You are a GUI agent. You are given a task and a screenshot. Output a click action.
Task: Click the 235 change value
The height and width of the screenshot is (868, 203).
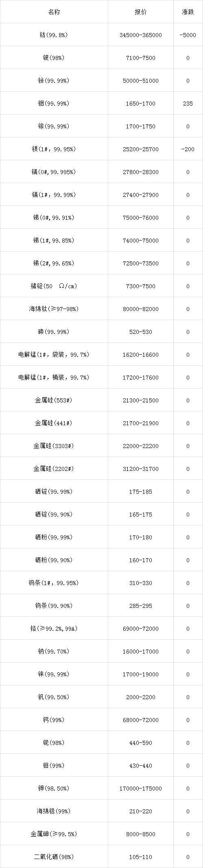tap(188, 104)
